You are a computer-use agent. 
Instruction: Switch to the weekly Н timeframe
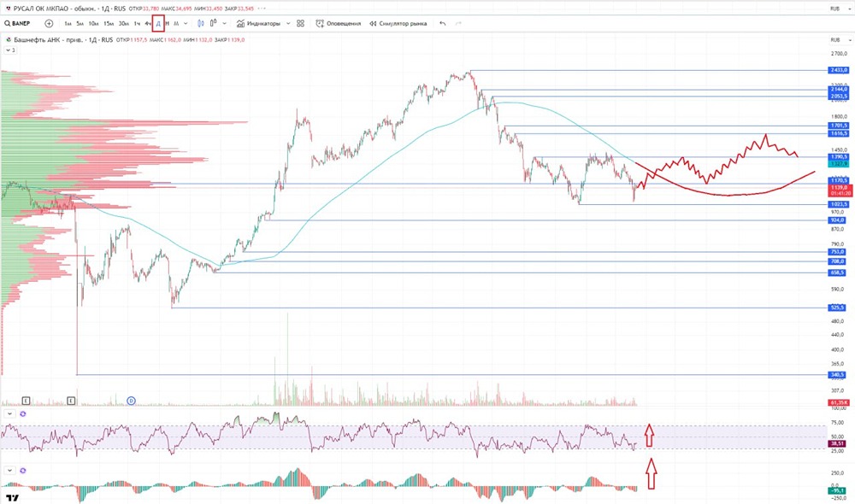pos(168,23)
